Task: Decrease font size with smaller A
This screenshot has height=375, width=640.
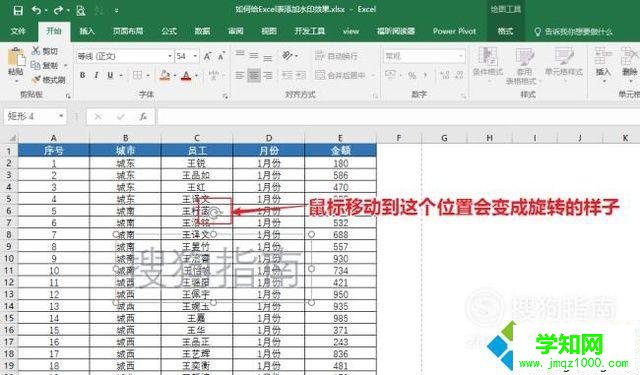Action: click(x=221, y=56)
